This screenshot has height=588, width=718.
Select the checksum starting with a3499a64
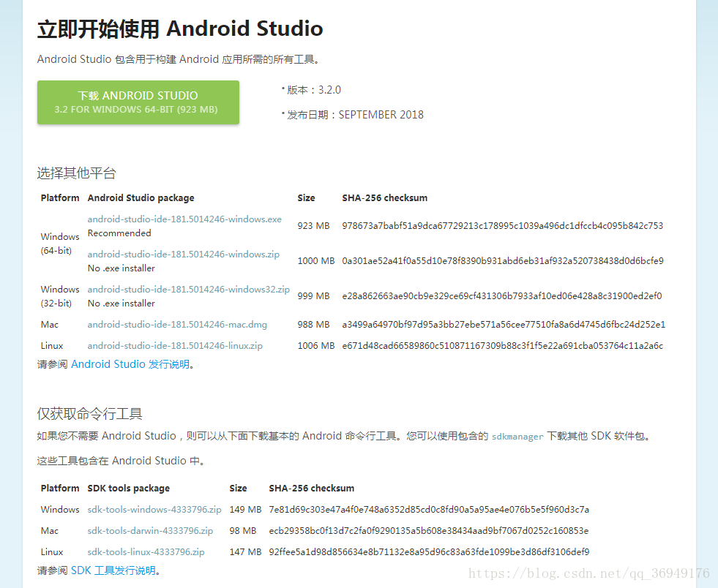(504, 325)
